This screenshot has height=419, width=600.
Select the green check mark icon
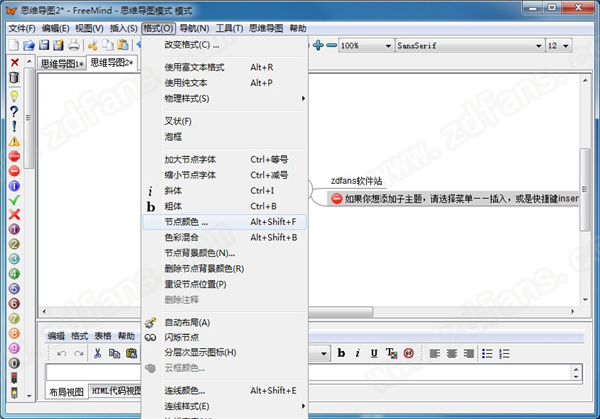tap(14, 200)
